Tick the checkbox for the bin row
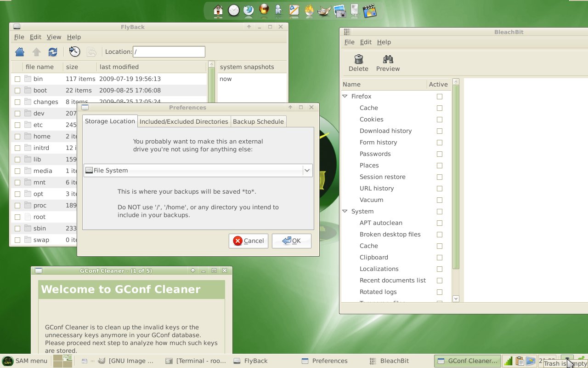588x368 pixels. 17,79
